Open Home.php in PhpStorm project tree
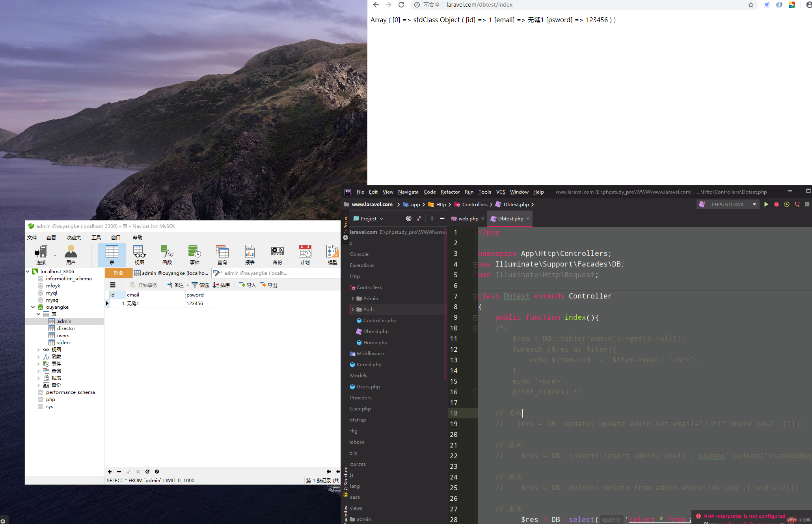 coord(375,343)
